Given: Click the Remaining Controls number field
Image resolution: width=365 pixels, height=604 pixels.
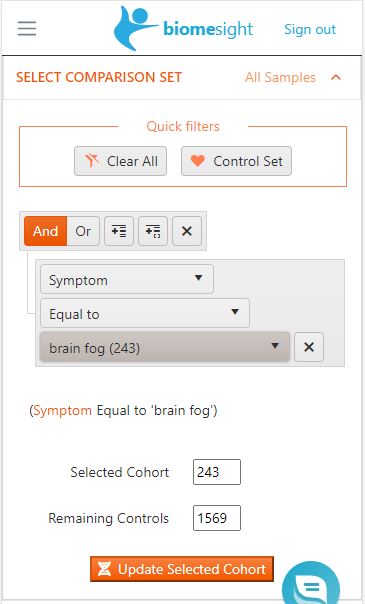Looking at the screenshot, I should (217, 518).
